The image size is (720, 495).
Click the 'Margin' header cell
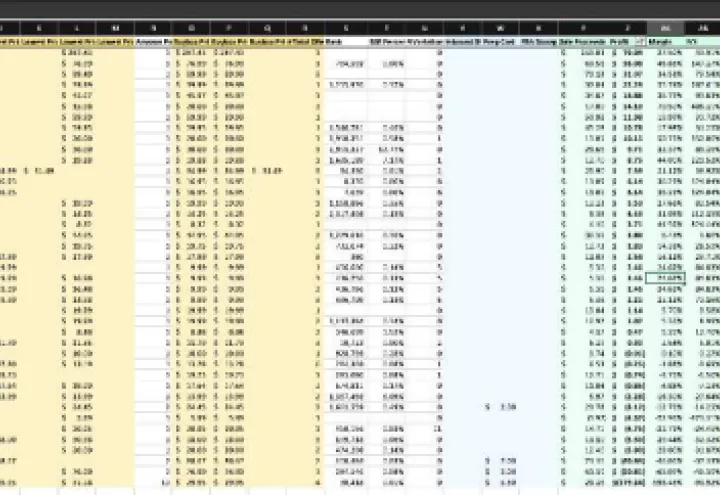665,42
